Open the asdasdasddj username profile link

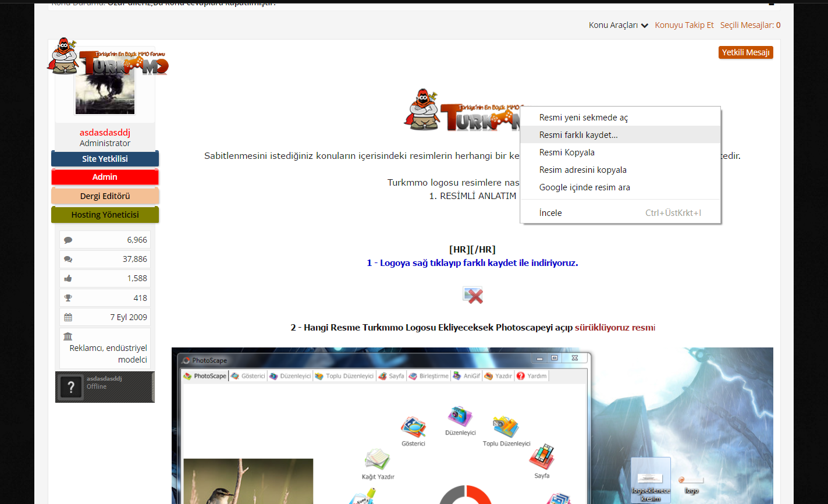105,133
